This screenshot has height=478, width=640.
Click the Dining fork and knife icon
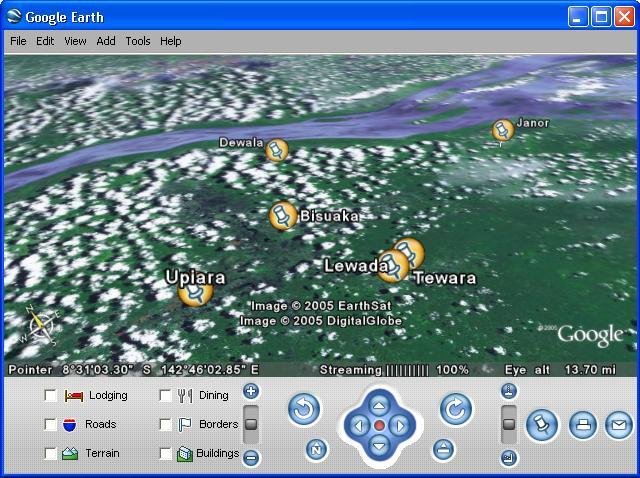(185, 396)
